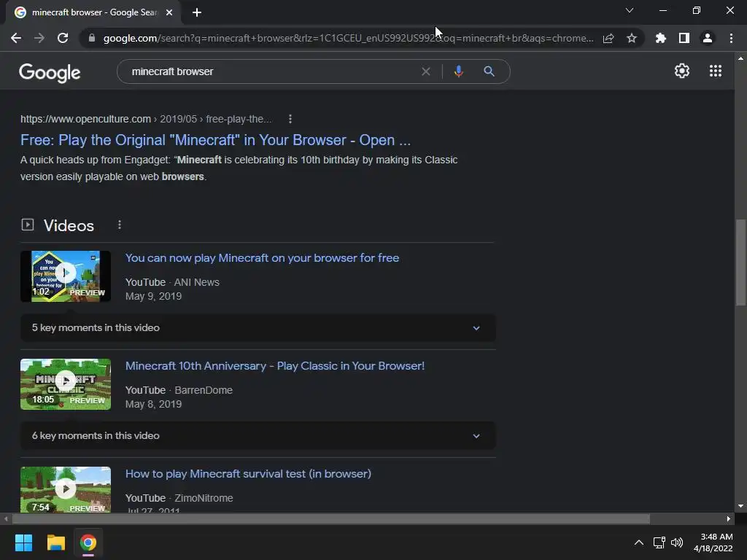The width and height of the screenshot is (747, 560).
Task: Click the vertical scrollbar thumb
Action: click(740, 262)
